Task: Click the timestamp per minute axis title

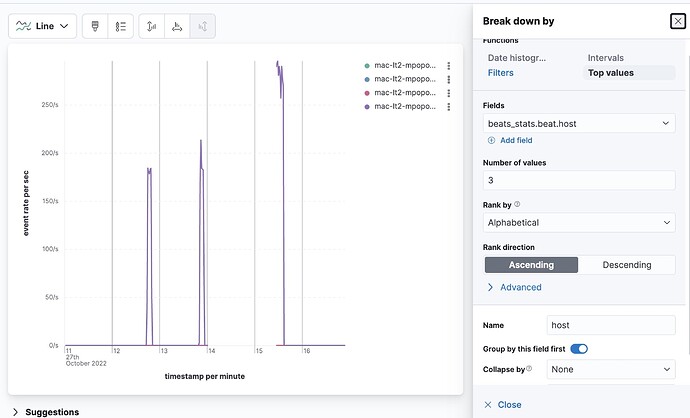Action: click(205, 376)
